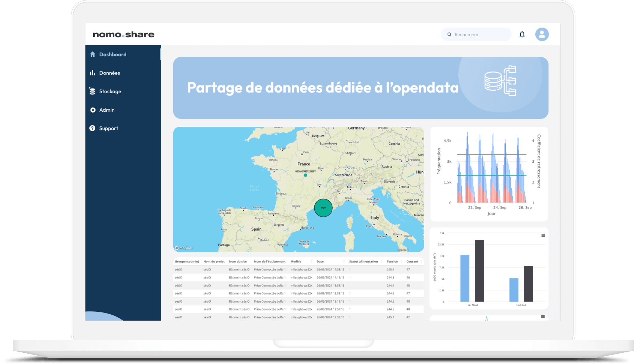Click the 999 cluster marker on map

point(323,208)
